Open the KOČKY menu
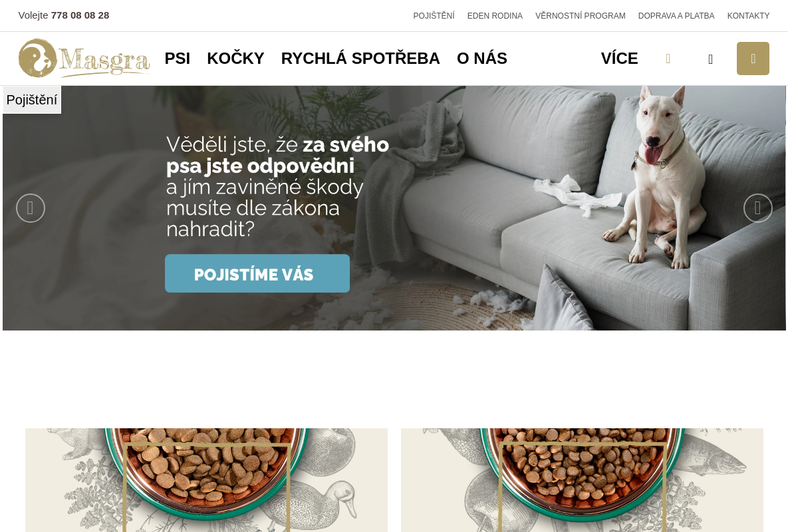 point(235,59)
